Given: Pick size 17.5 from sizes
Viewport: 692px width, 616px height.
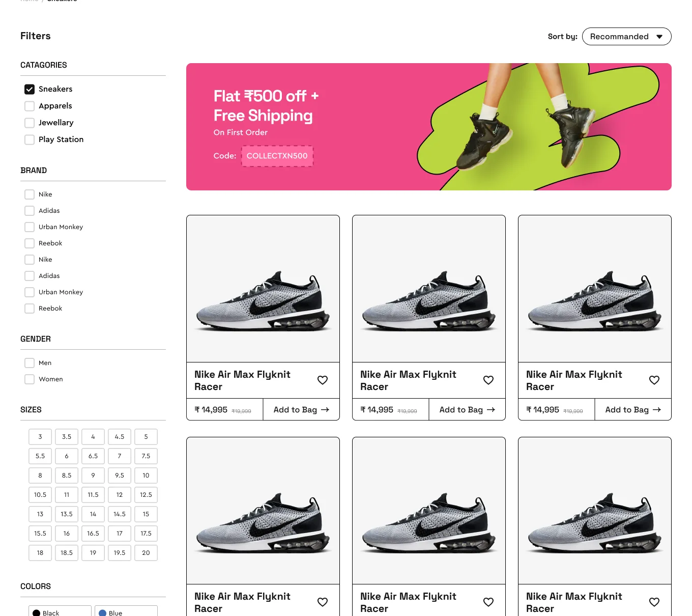Looking at the screenshot, I should pos(146,534).
